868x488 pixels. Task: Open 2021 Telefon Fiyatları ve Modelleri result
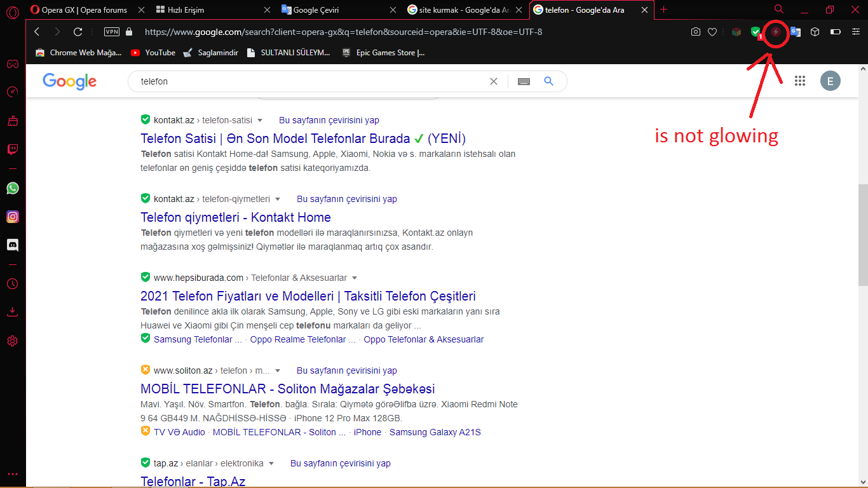pos(308,296)
